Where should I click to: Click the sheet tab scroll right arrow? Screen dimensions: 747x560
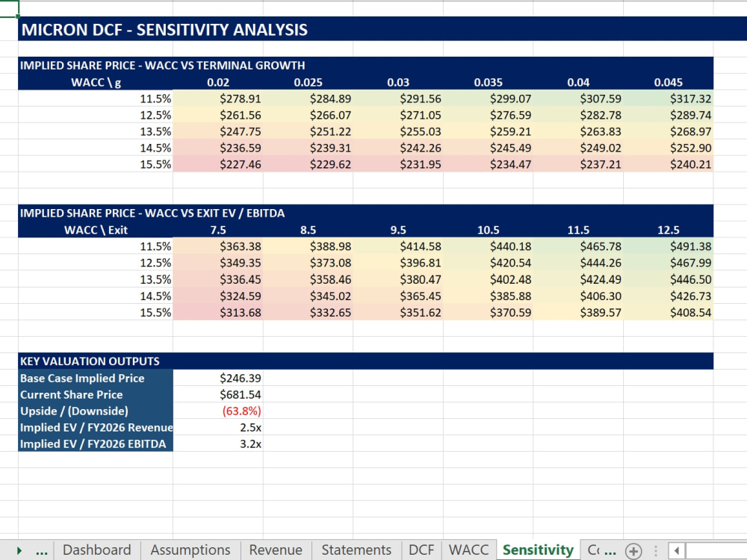pos(19,551)
